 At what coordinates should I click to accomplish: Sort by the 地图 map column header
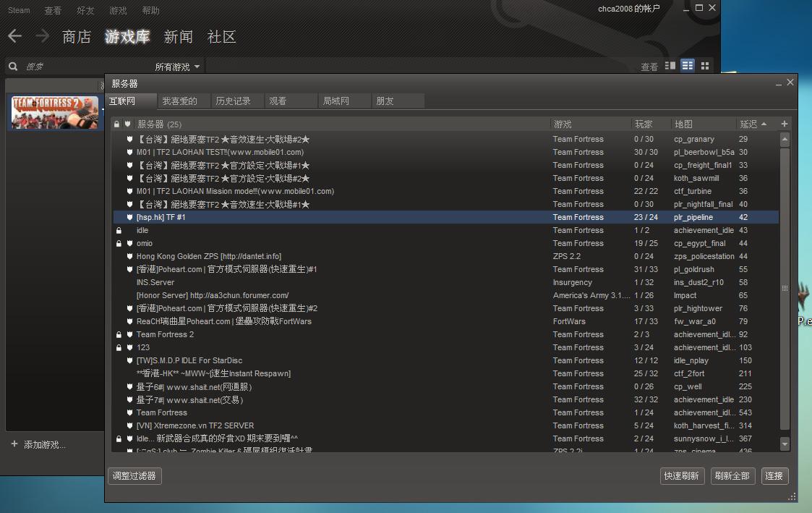click(704, 124)
